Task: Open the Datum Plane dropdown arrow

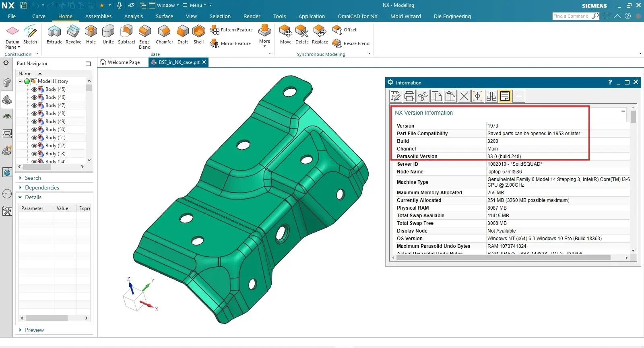Action: click(19, 47)
